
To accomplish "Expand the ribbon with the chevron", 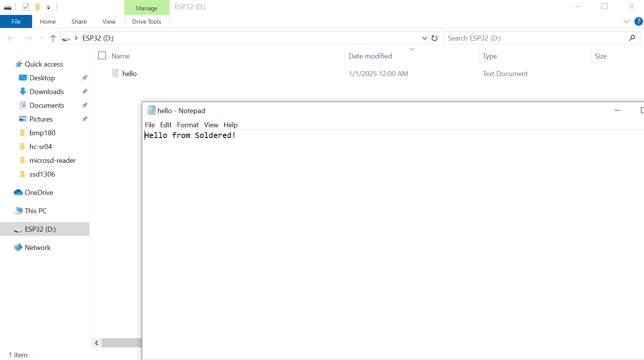I will coord(626,21).
